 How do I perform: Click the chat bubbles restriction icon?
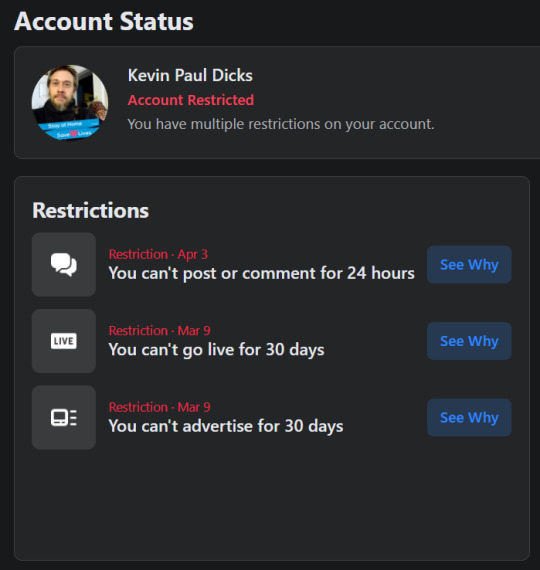tap(64, 264)
